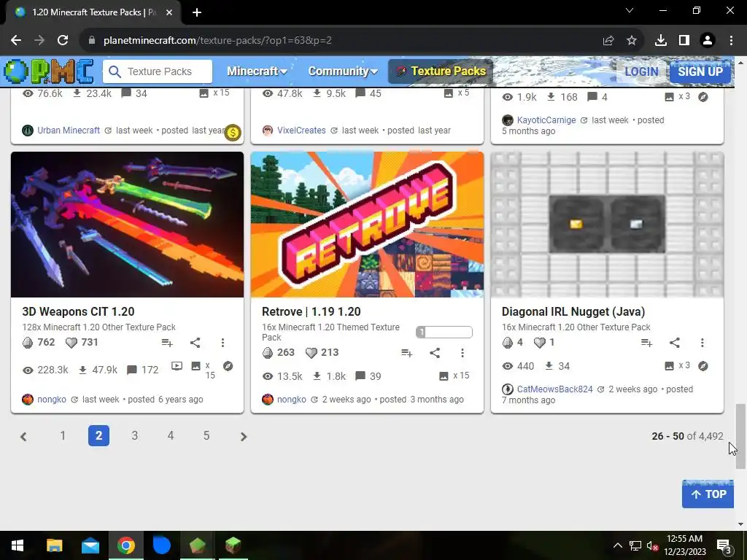The height and width of the screenshot is (560, 747).
Task: Click the share page icon in address bar
Action: [608, 41]
